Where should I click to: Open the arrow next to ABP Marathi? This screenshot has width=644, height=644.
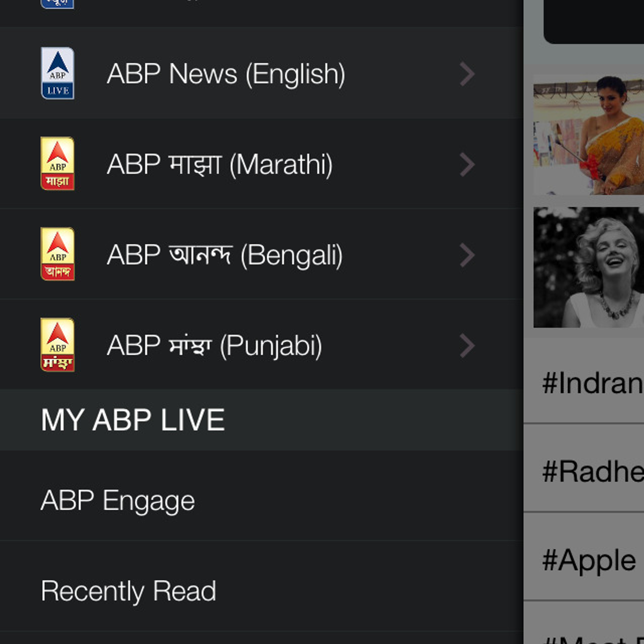(467, 165)
